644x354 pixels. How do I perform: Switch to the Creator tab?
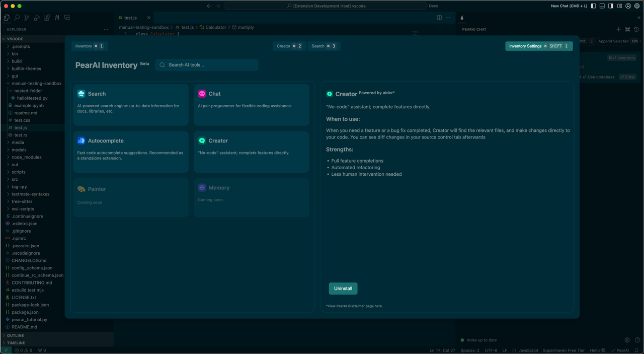[x=289, y=46]
